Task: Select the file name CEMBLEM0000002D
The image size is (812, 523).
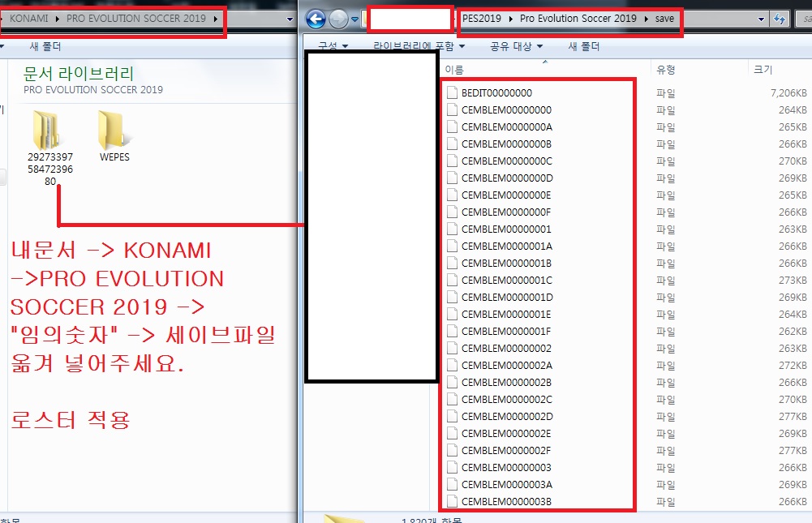Action: [x=508, y=417]
